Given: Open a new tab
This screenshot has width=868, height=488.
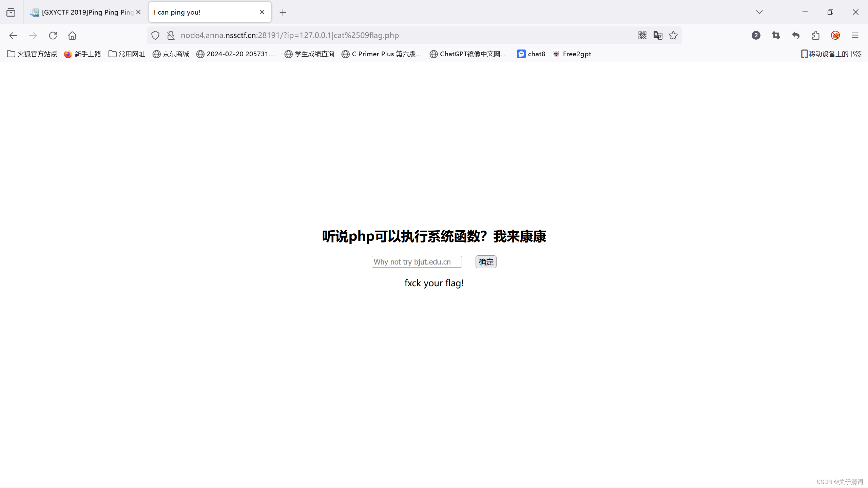Looking at the screenshot, I should [283, 13].
